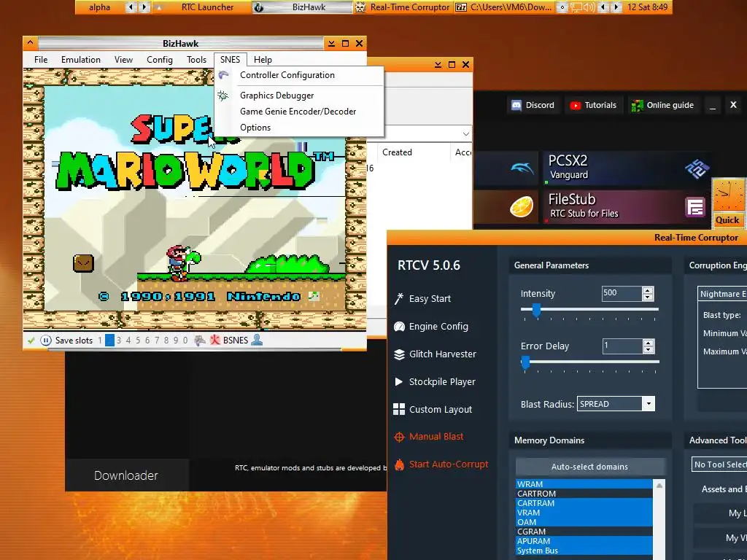Click the red BSNES core icon
747x560 pixels.
click(x=215, y=340)
